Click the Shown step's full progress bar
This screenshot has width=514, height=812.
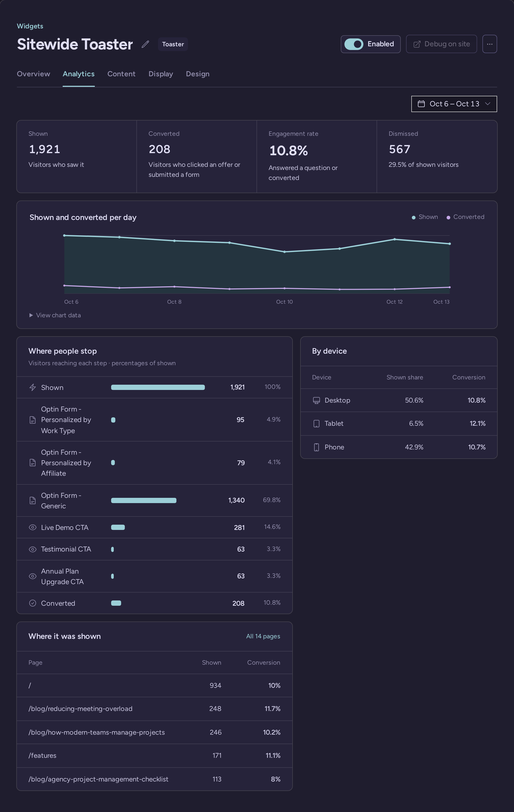coord(158,388)
